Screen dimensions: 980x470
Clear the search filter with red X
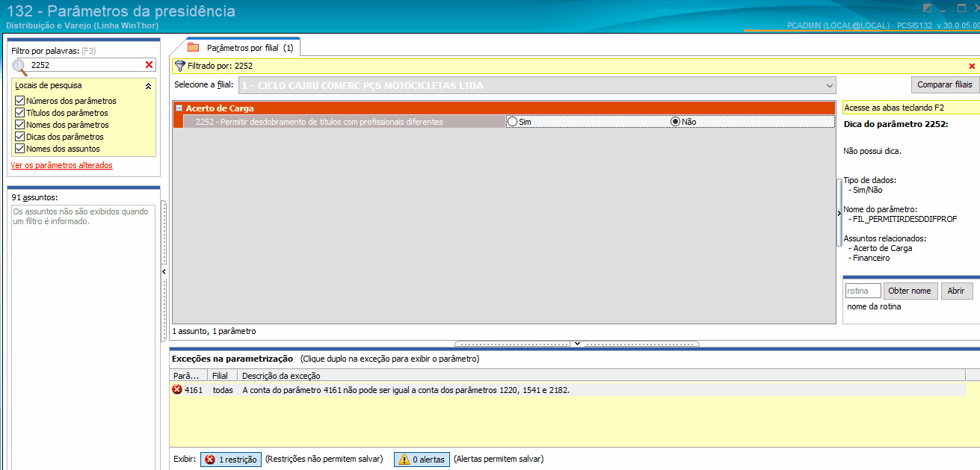[x=149, y=65]
